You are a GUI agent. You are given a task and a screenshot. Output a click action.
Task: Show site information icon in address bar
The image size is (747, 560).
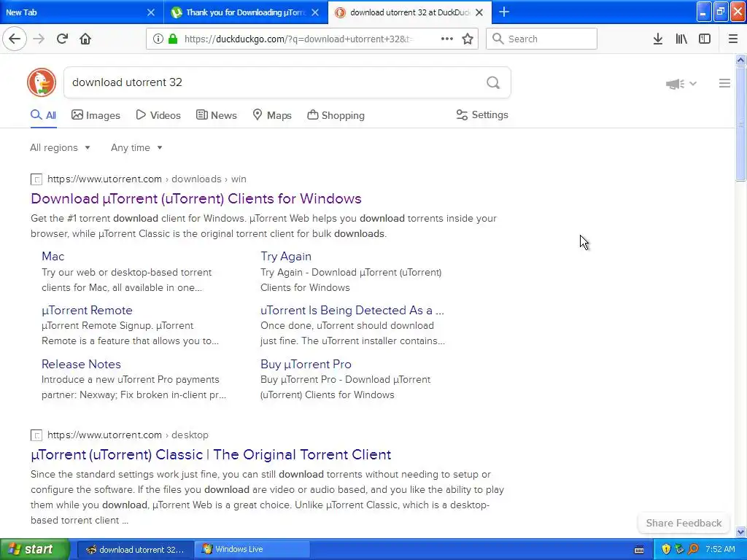(x=158, y=39)
